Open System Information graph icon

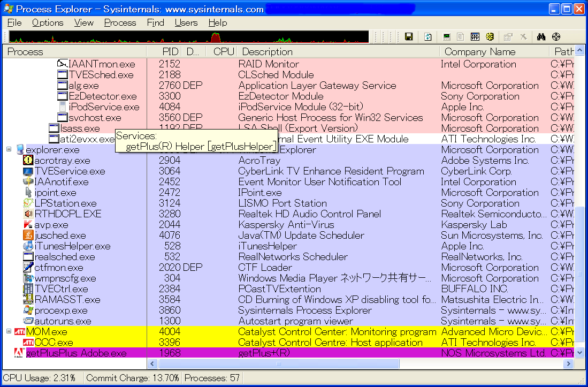point(447,37)
